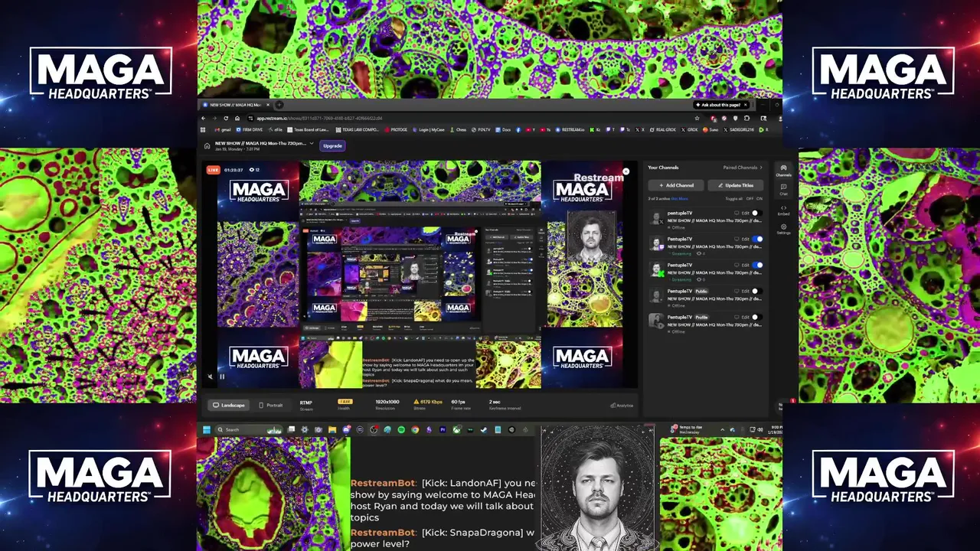Click the browser reload icon
Screen dimensions: 980x551
coord(226,118)
